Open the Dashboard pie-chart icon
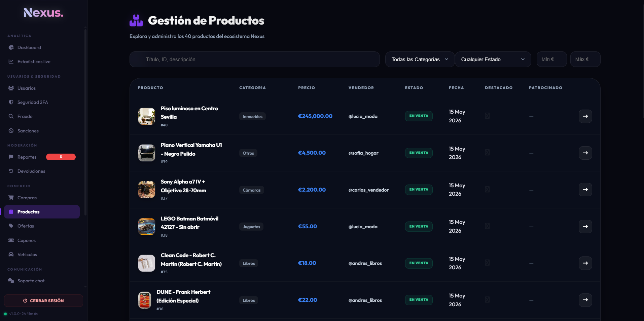 pos(11,47)
